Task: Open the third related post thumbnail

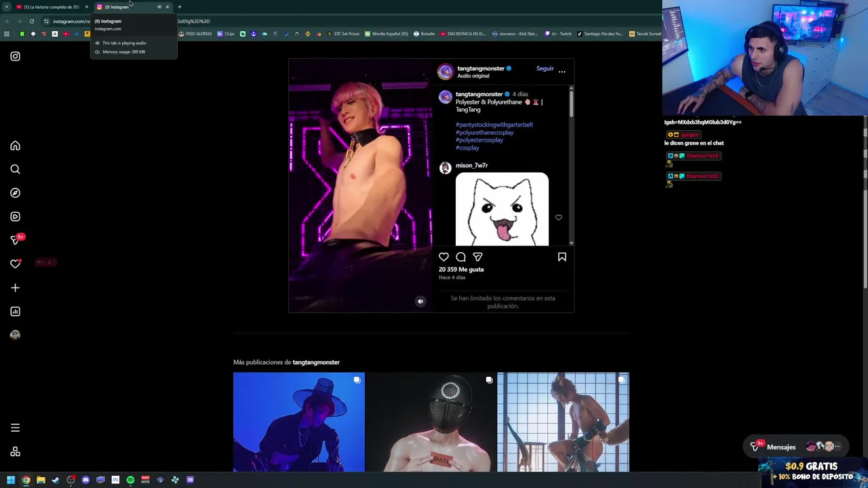Action: [563, 422]
